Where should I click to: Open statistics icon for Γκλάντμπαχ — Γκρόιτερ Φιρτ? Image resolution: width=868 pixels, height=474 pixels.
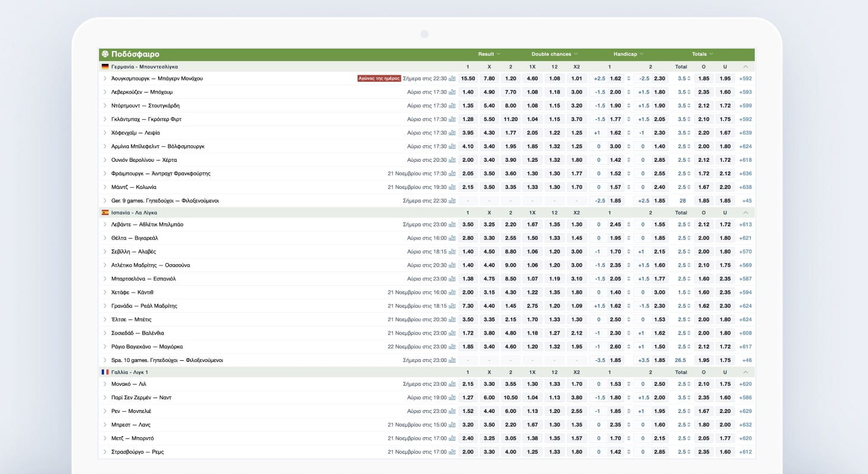pos(452,119)
